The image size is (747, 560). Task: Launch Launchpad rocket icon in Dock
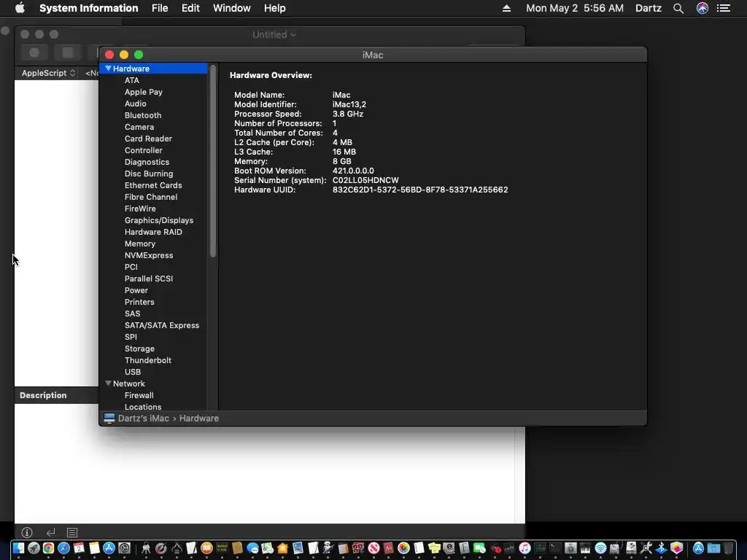pos(34,548)
